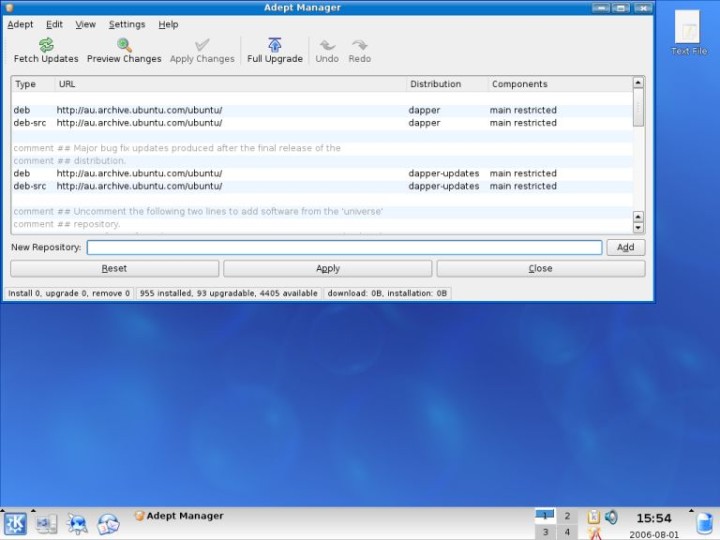Open the KDE K menu launcher
720x540 pixels.
point(15,523)
